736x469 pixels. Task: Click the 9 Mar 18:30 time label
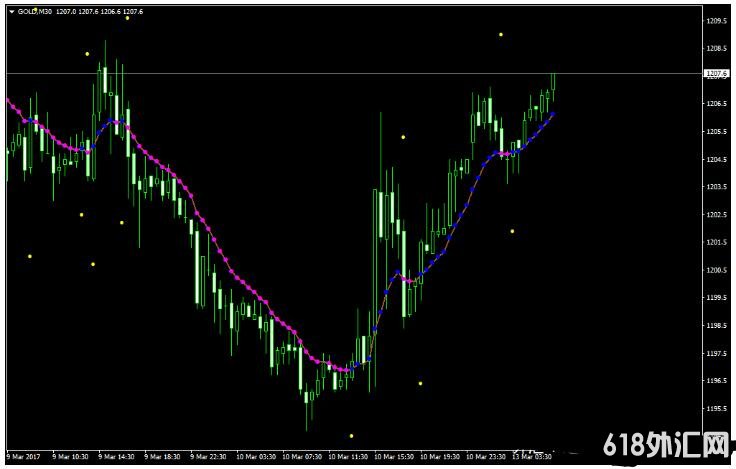point(162,456)
